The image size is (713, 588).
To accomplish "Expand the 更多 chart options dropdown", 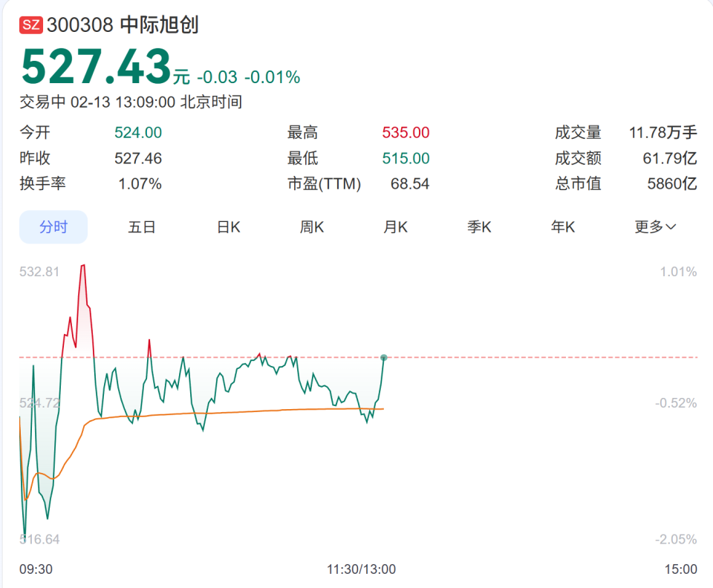I will (654, 227).
